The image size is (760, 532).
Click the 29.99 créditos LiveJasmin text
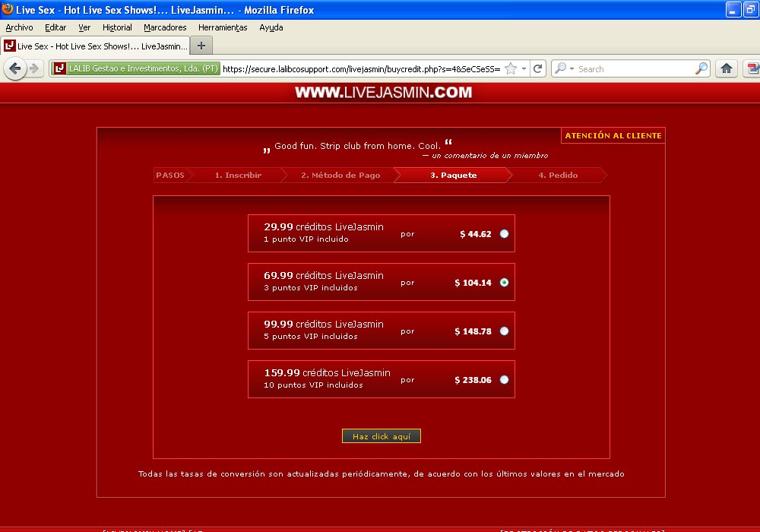(324, 226)
